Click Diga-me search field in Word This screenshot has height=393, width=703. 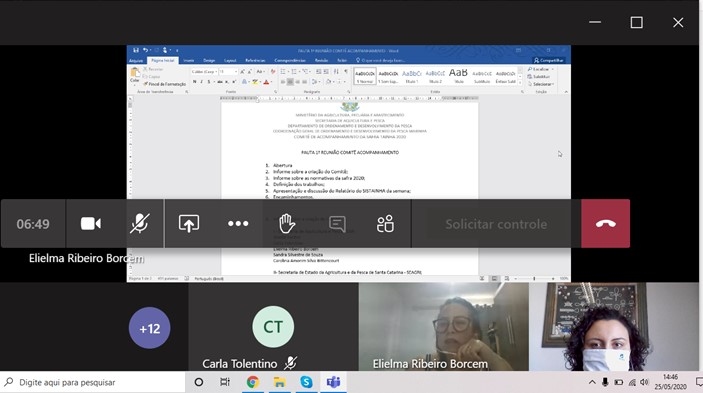pyautogui.click(x=381, y=60)
